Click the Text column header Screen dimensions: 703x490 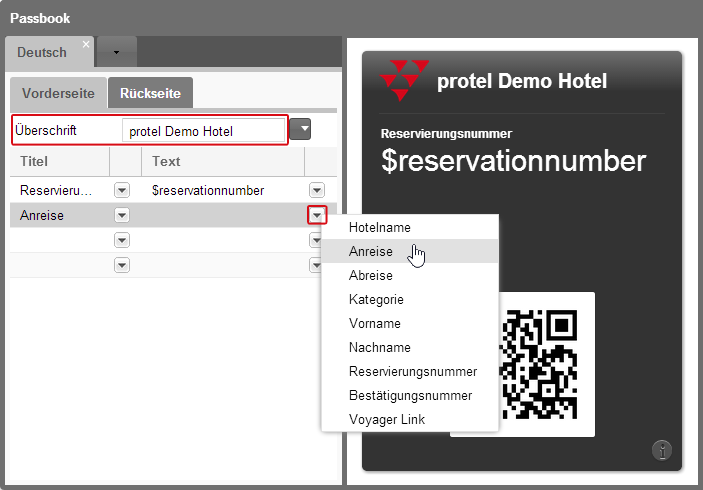(223, 161)
